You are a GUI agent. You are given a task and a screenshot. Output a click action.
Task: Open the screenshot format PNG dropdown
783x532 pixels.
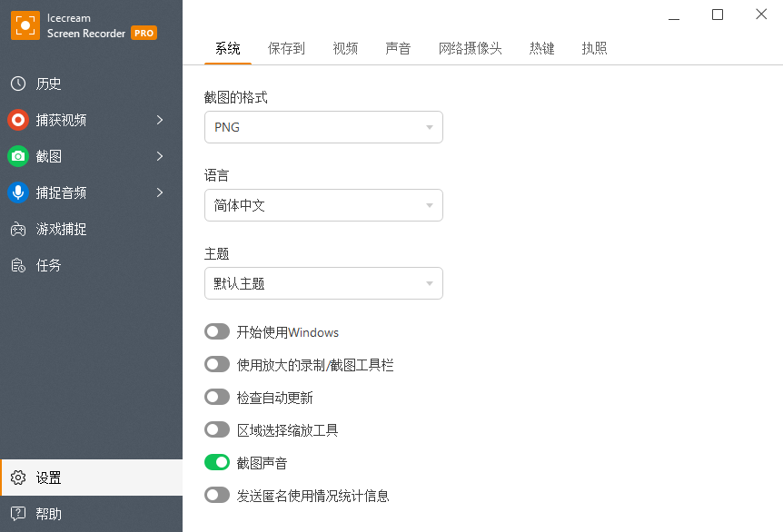coord(323,127)
